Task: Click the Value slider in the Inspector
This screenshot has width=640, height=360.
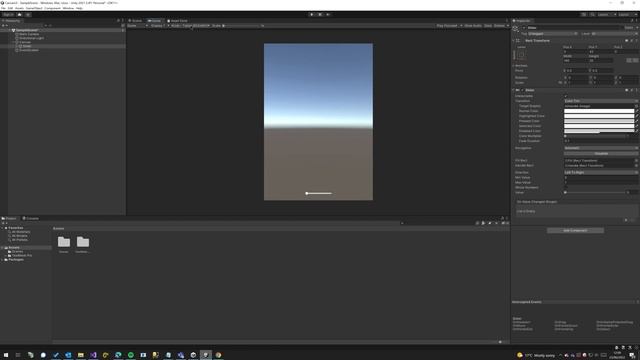Action: click(x=595, y=192)
